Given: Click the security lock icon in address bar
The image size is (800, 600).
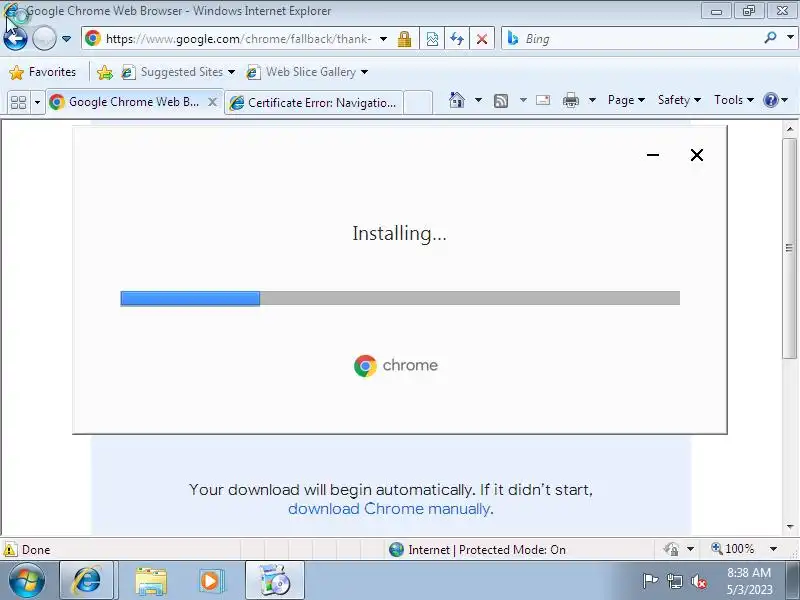Looking at the screenshot, I should click(x=405, y=39).
